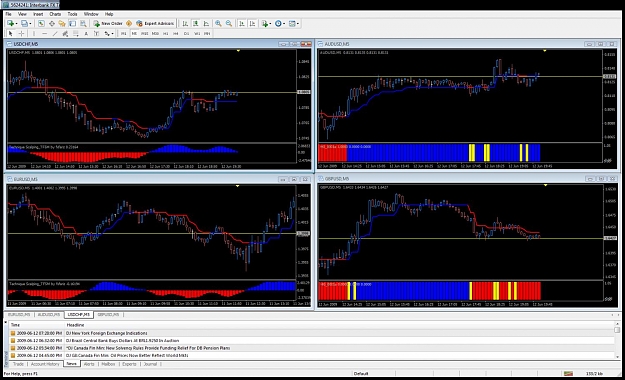The image size is (625, 380).
Task: Set timeframe to M5
Action: pyautogui.click(x=134, y=33)
